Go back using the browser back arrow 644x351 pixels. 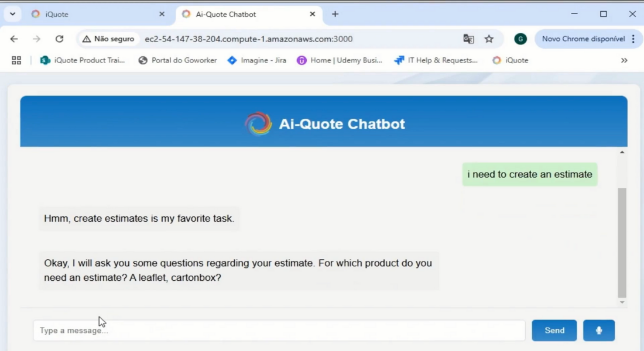(x=14, y=39)
